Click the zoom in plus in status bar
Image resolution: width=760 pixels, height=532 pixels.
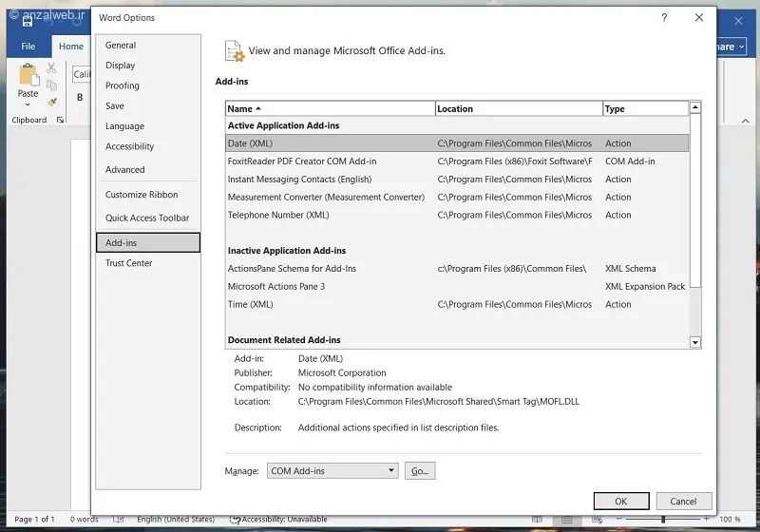click(x=706, y=519)
